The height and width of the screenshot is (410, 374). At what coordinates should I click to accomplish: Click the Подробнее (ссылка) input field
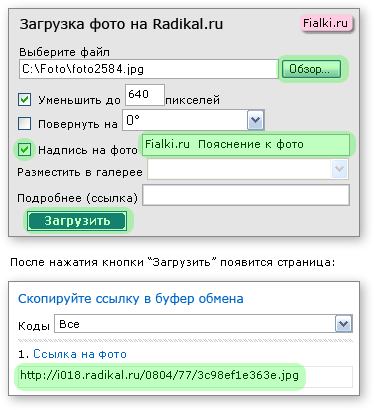[x=246, y=195]
